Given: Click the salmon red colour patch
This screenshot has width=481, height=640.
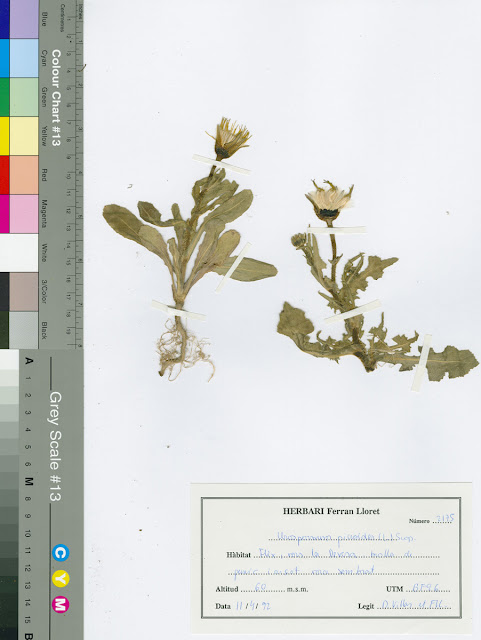Looking at the screenshot, I should pyautogui.click(x=24, y=175).
